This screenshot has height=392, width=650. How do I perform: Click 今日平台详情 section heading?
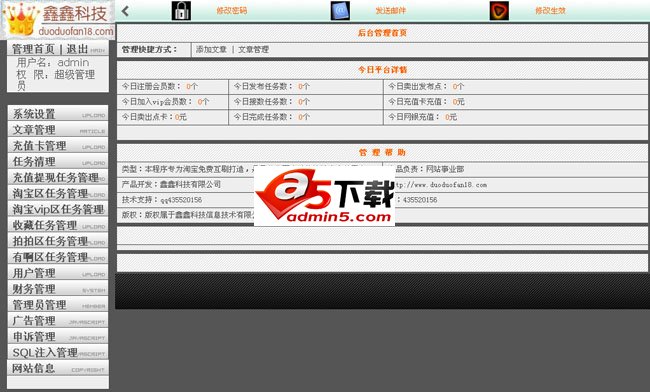pos(382,70)
